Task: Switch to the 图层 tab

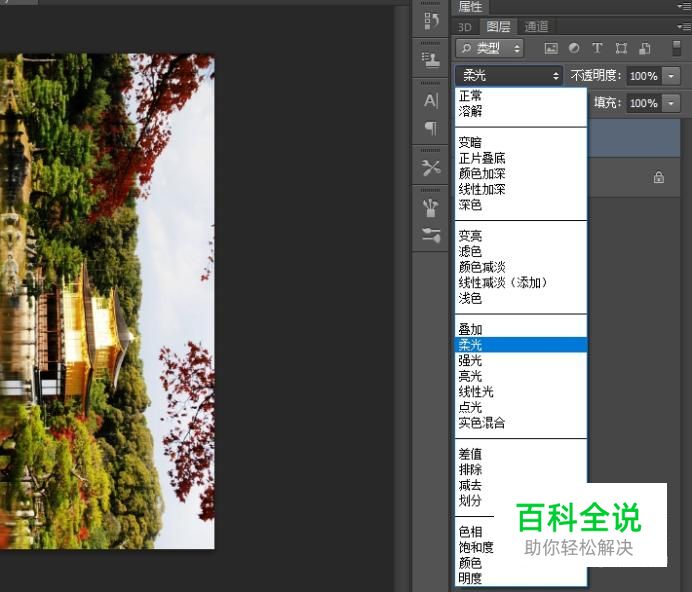Action: tap(498, 26)
